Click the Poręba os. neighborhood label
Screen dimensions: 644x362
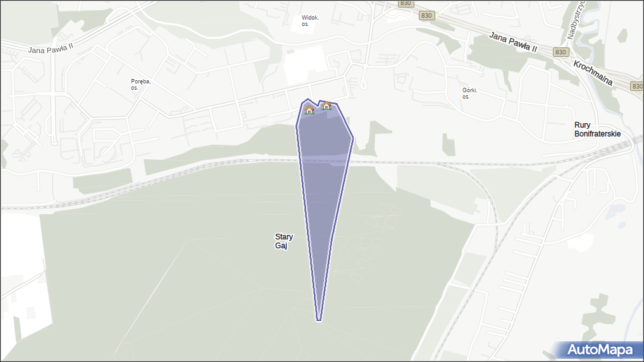(141, 85)
